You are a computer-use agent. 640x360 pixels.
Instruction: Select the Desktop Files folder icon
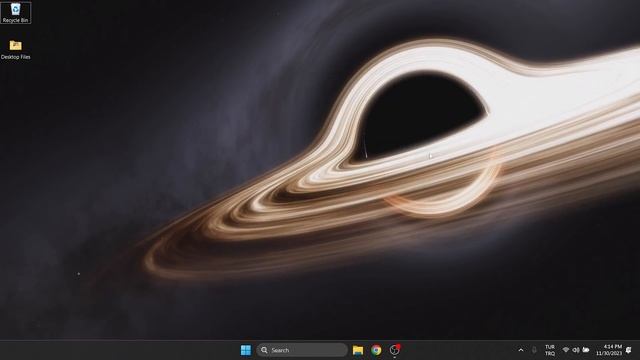16,50
